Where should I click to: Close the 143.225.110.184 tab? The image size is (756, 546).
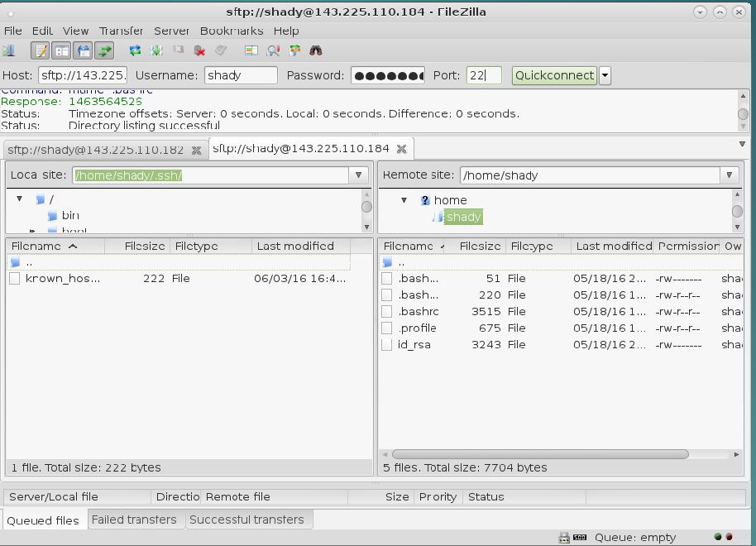pos(402,149)
